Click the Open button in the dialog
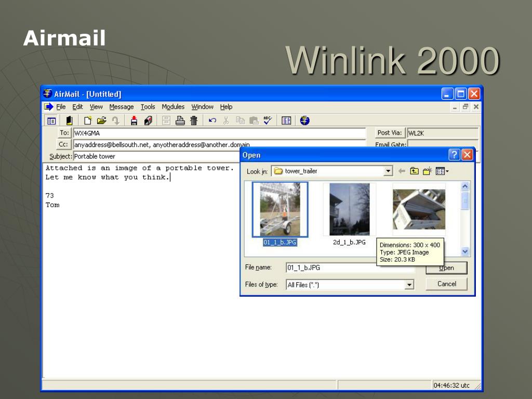The width and height of the screenshot is (532, 399). (x=446, y=268)
